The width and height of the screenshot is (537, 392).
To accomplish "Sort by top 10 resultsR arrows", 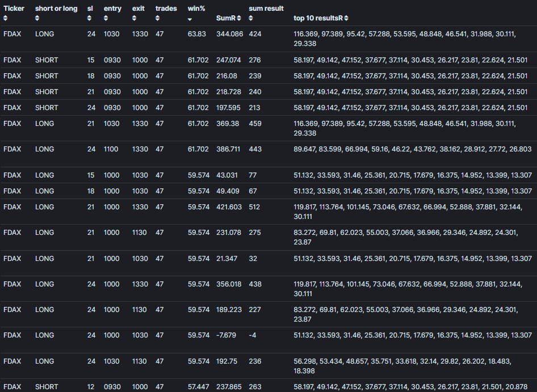I will tap(346, 18).
